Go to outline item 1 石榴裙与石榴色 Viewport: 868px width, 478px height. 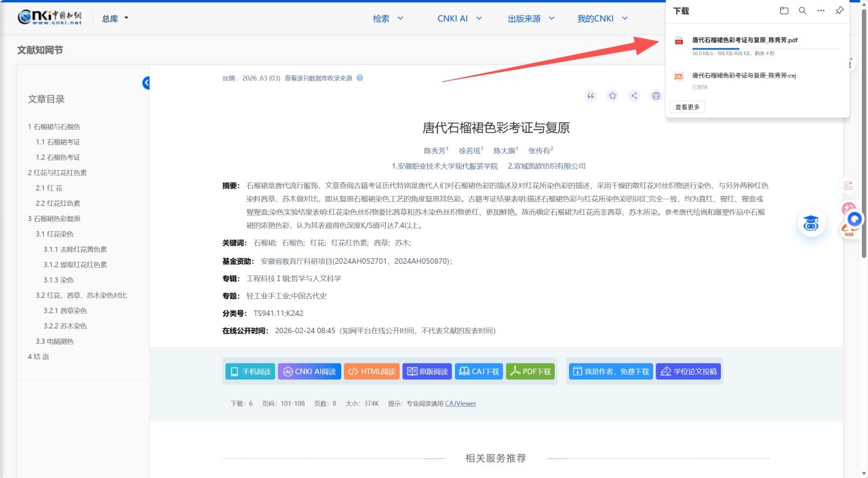(54, 127)
